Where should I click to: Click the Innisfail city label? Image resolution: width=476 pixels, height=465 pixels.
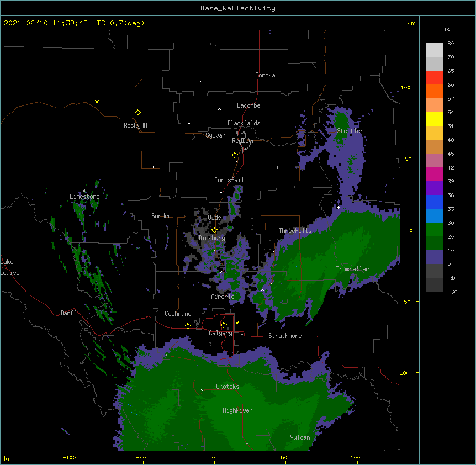[x=229, y=180]
